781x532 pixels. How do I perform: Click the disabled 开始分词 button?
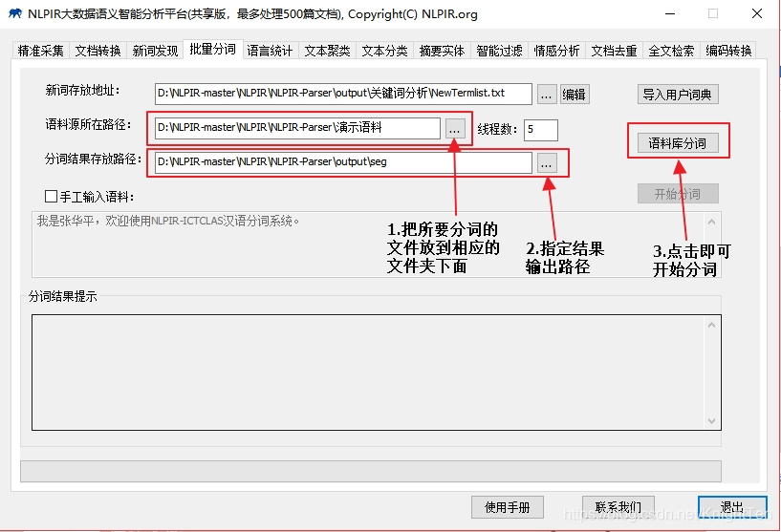(x=678, y=194)
